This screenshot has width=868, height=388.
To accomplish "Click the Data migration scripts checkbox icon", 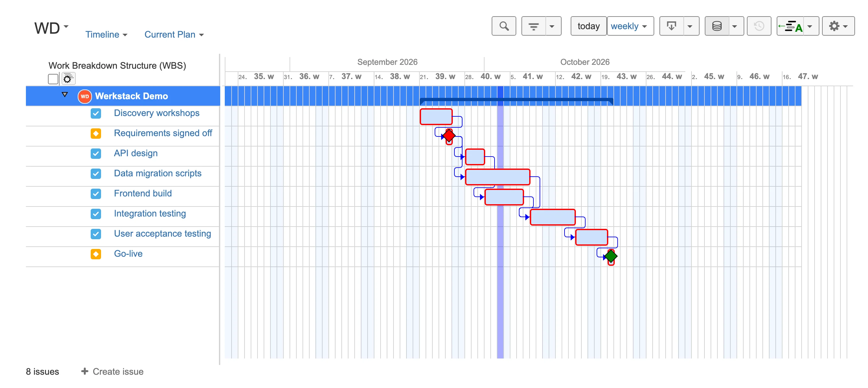I will click(96, 174).
